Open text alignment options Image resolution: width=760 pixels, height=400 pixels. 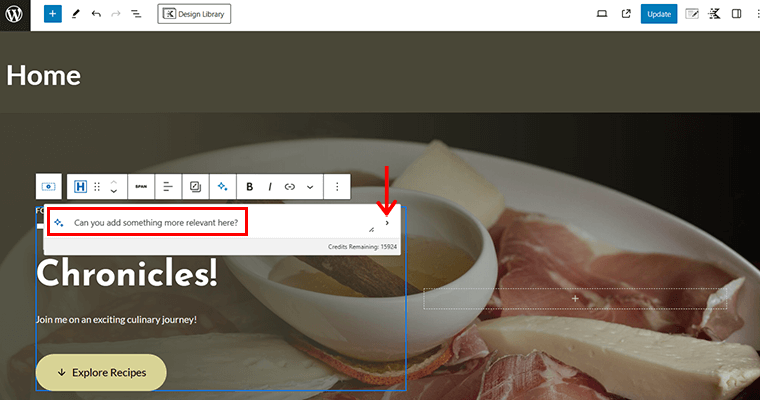tap(168, 187)
